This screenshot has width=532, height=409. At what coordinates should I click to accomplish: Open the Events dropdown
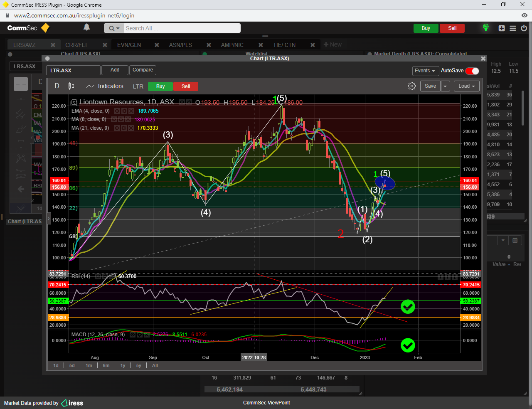point(425,71)
